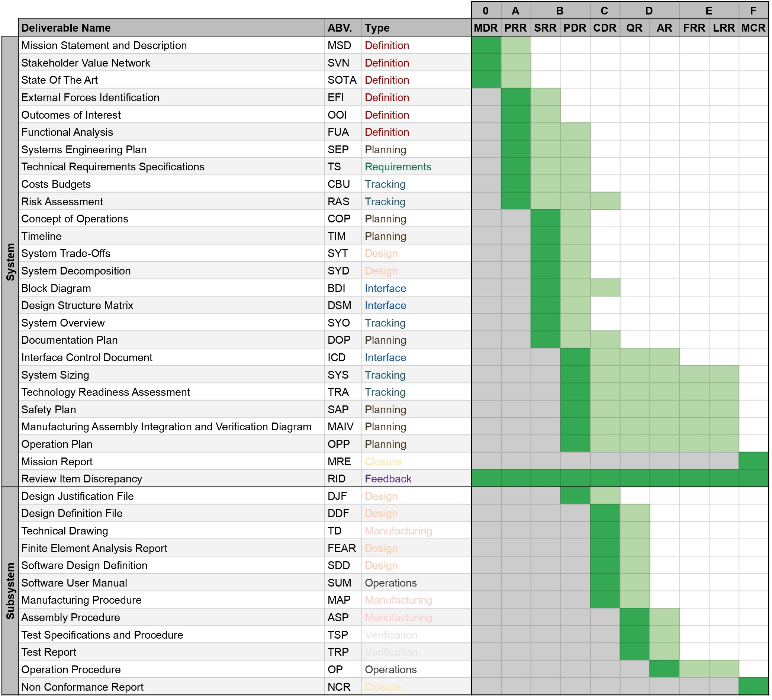
Task: Select the phase E header cell
Action: 709,11
